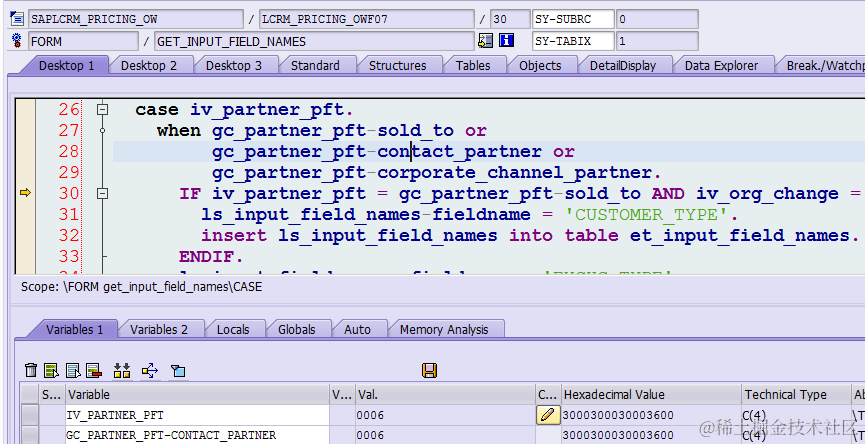
Task: Click the navigate-to-source icon beside GET_INPUT_FIELD_NAMES
Action: pyautogui.click(x=485, y=40)
